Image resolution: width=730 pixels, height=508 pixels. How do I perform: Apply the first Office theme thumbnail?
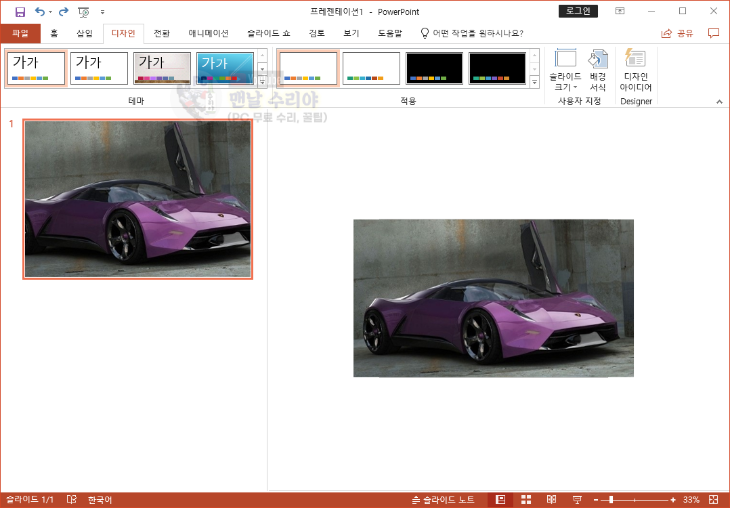click(x=36, y=68)
